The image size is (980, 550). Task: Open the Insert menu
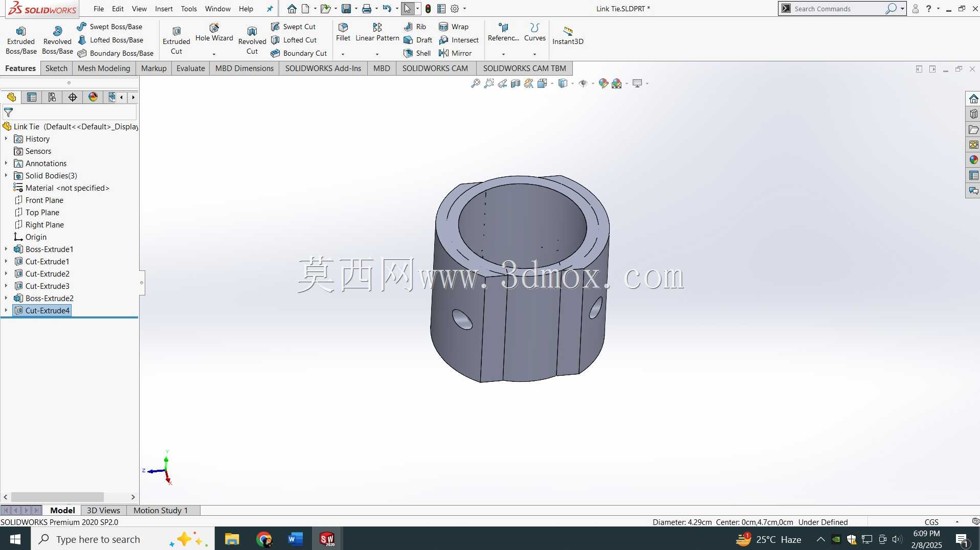(x=164, y=9)
